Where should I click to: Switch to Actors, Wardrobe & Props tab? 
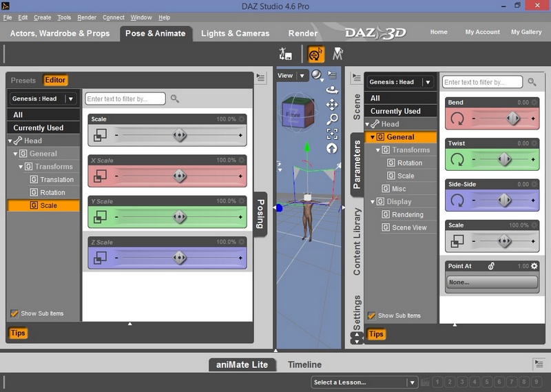coord(60,33)
